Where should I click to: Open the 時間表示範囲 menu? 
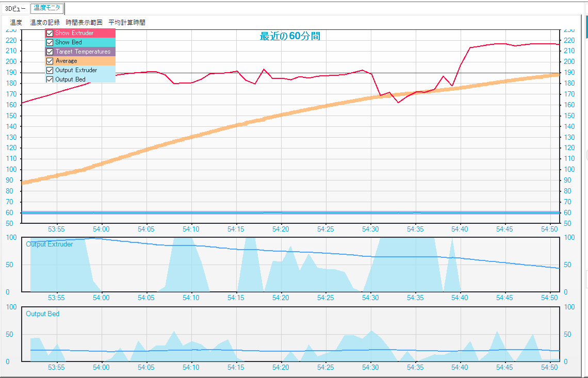pos(84,23)
